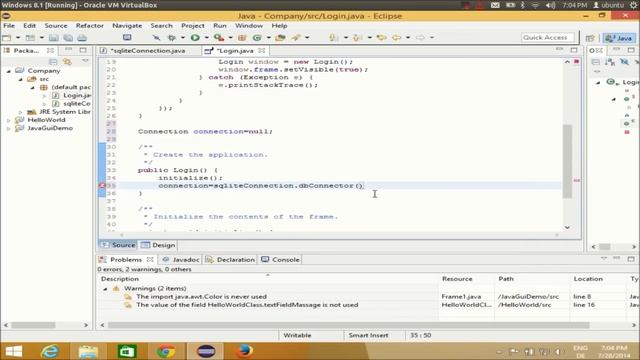Select the Java perspective button
The height and width of the screenshot is (360, 640).
pyautogui.click(x=619, y=38)
